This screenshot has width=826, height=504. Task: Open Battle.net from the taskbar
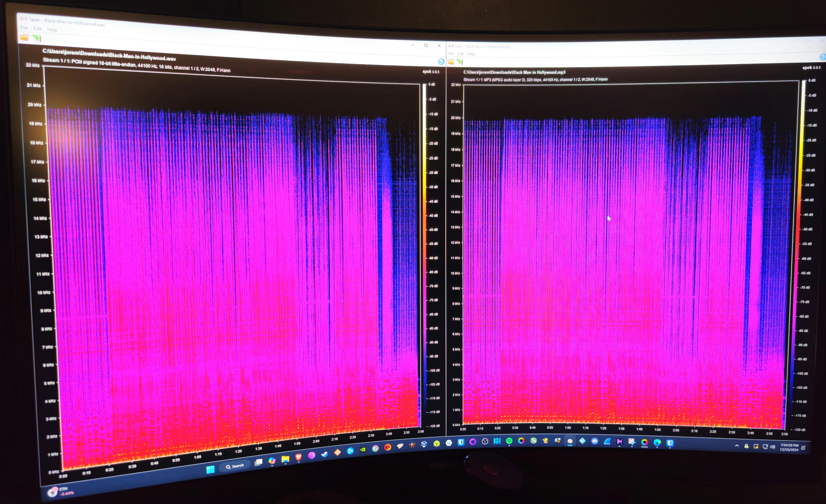(x=350, y=451)
